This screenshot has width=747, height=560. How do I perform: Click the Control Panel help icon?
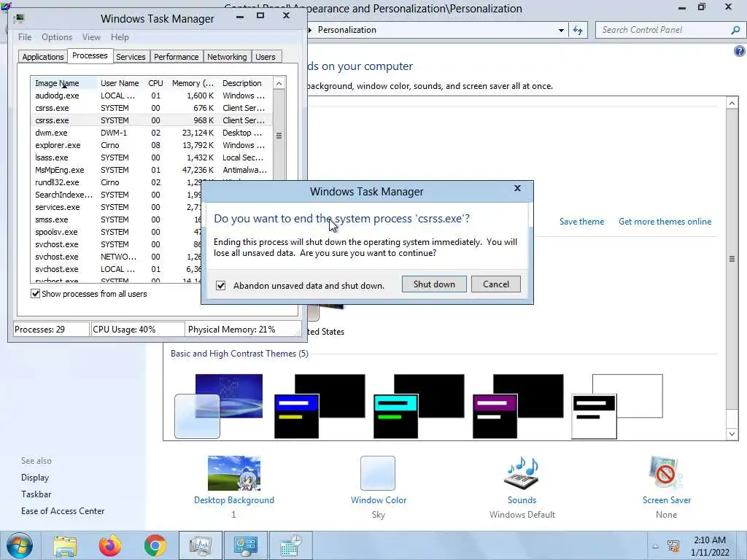[740, 51]
